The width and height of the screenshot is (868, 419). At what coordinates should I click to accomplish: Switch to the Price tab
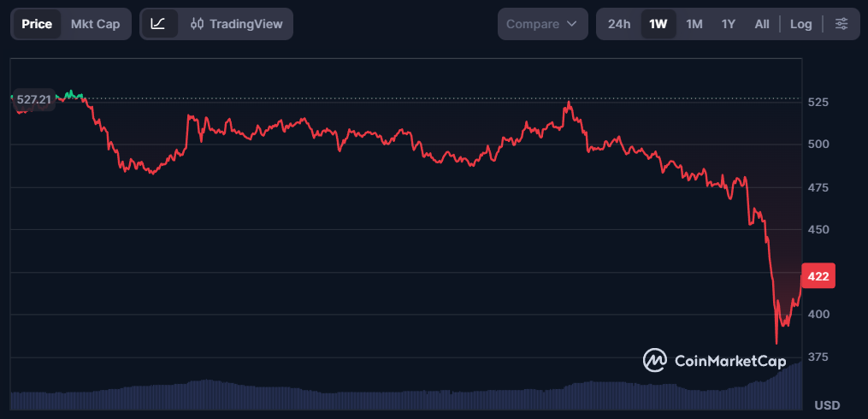[37, 24]
